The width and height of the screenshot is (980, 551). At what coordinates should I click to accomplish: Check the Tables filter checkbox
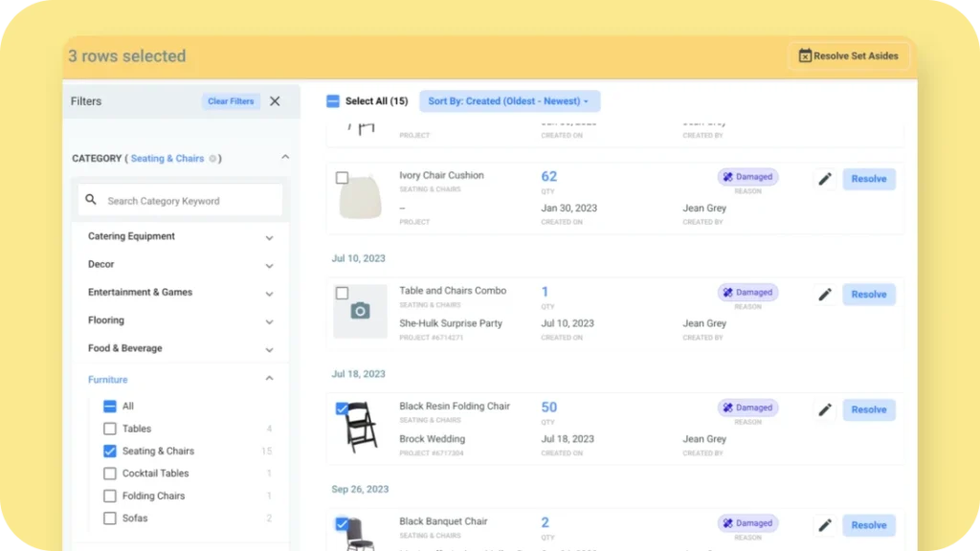pyautogui.click(x=110, y=429)
